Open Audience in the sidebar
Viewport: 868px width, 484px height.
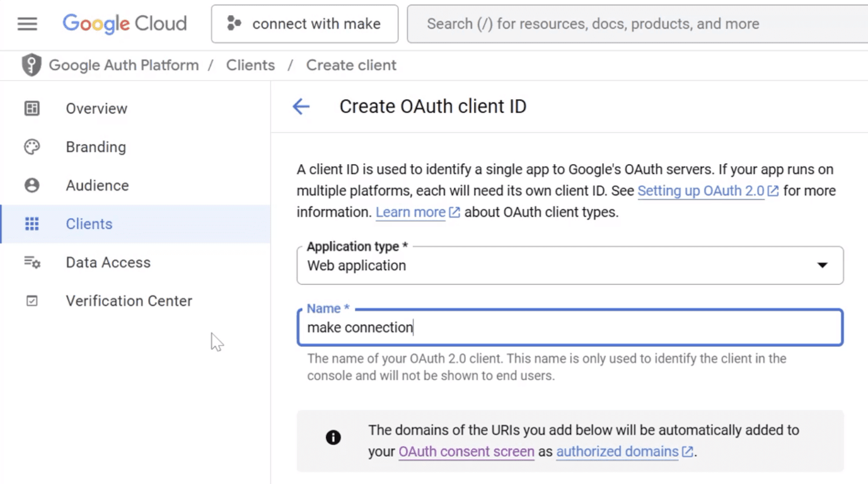[x=136, y=185]
